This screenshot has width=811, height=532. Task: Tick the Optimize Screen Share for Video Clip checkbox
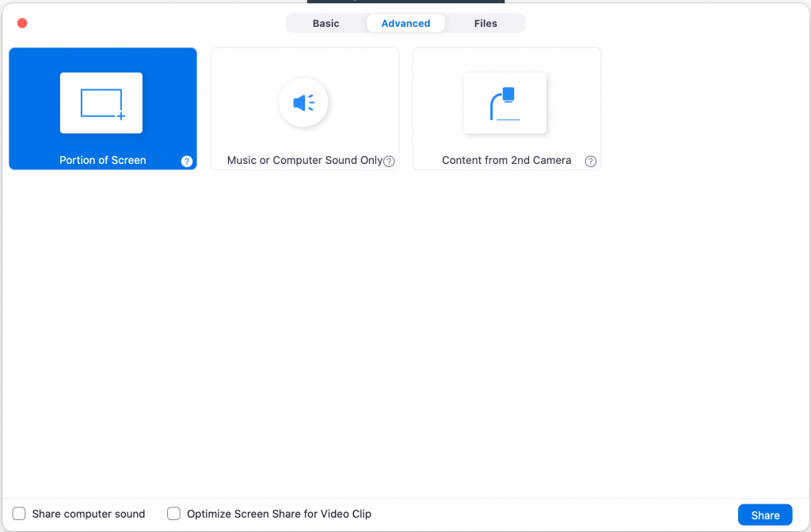tap(174, 514)
